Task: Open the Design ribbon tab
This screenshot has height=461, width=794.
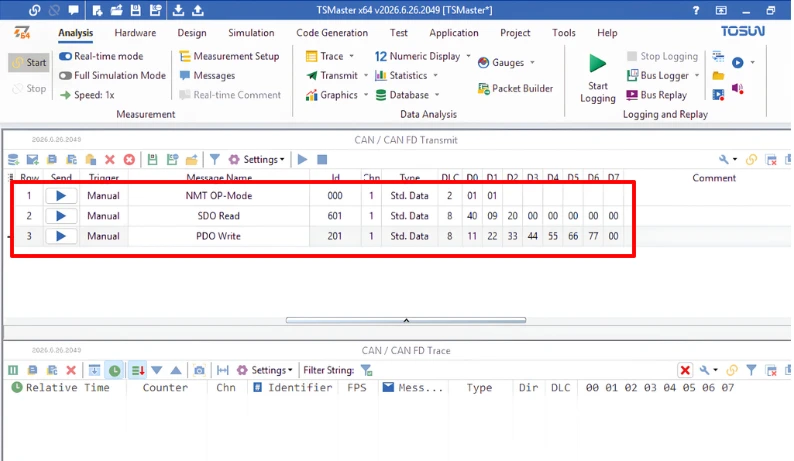Action: coord(192,33)
